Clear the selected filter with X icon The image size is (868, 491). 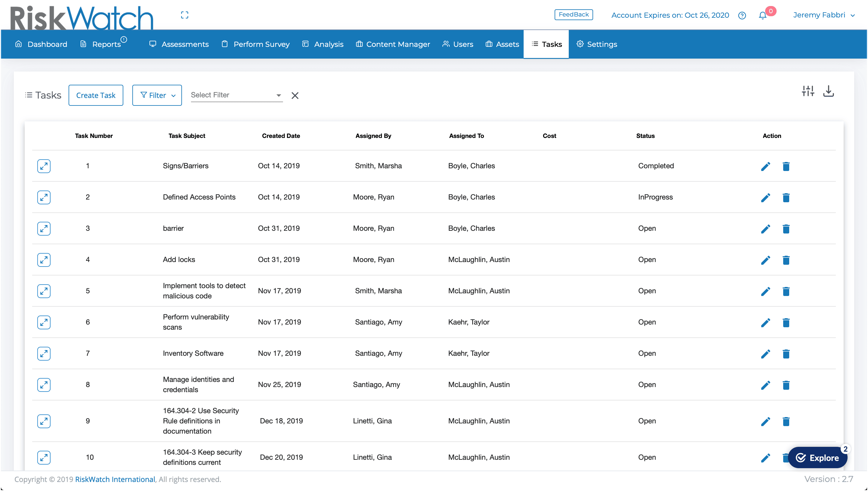point(295,96)
